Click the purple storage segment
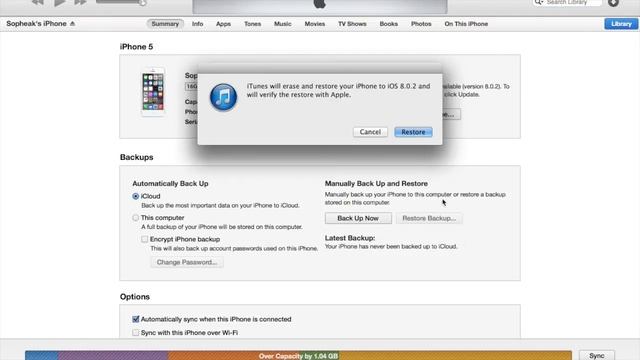Viewport: 640px width, 360px height. tap(113, 356)
